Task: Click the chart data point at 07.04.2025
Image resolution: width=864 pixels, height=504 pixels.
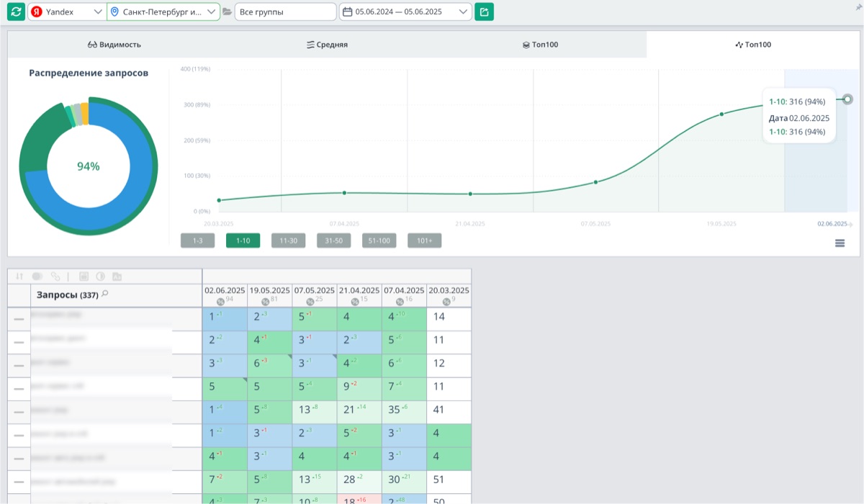Action: click(344, 193)
